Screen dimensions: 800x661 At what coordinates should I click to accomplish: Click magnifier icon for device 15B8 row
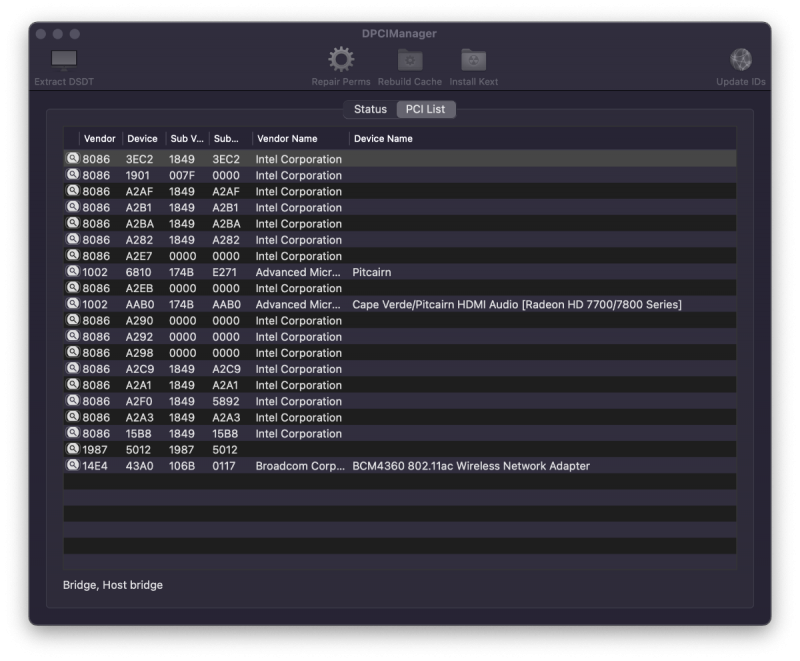click(x=73, y=433)
